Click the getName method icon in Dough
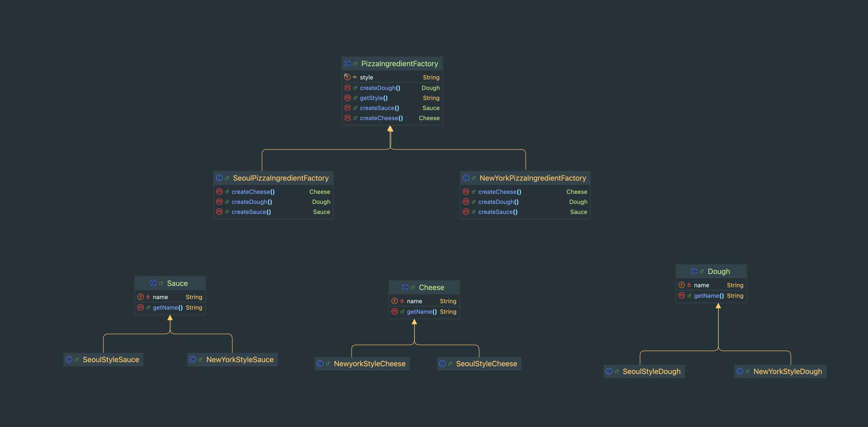 682,296
